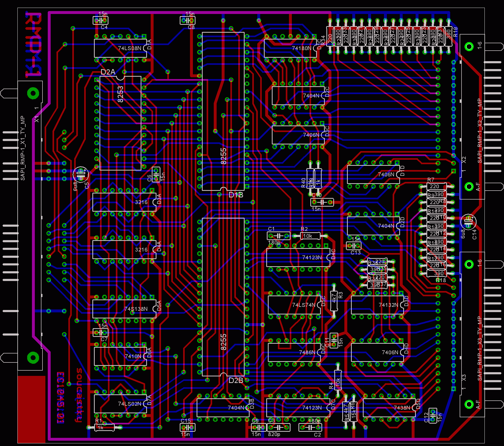Screen dimensions: 504x446
Task: Select the 74S138N decoder D5A
Action: point(124,309)
